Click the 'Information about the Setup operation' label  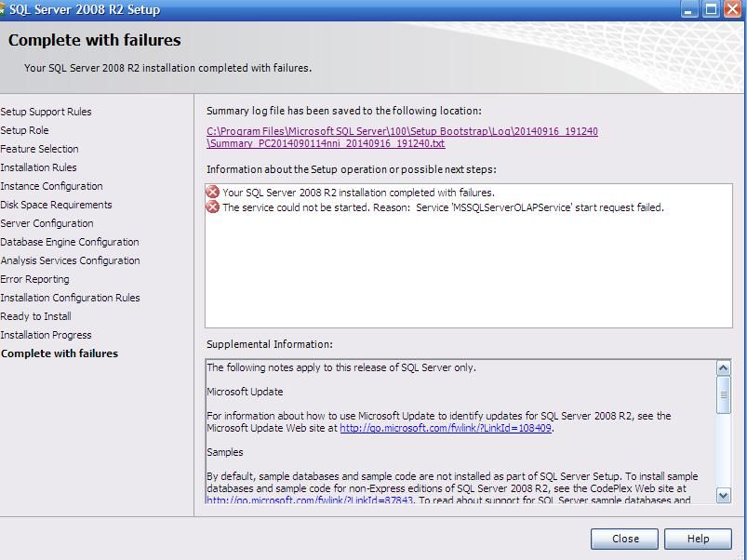point(351,169)
